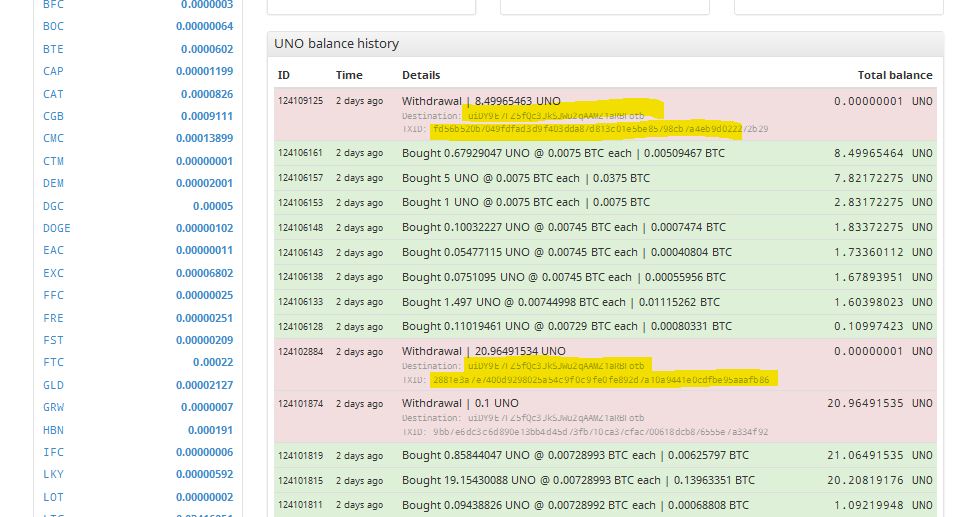The width and height of the screenshot is (961, 517).
Task: Click Bought 0.09438826 UNO row details
Action: coord(575,505)
